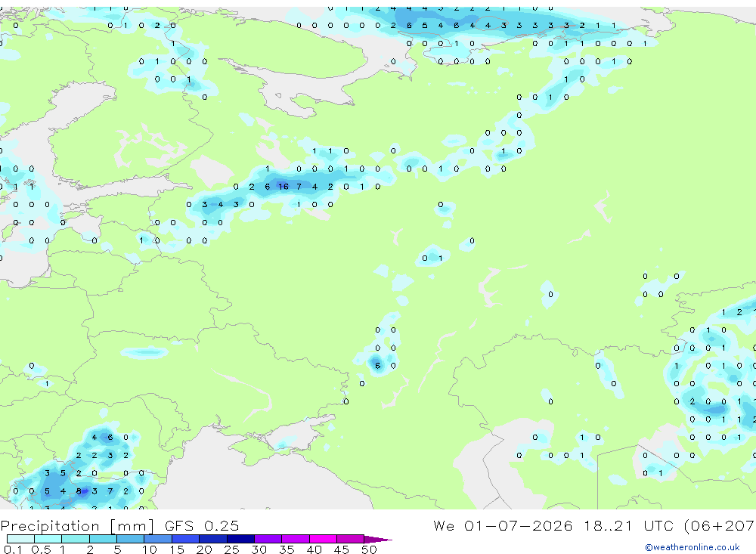Click the 20–25 mm legend color swatch
Image resolution: width=756 pixels, height=554 pixels.
[213, 539]
